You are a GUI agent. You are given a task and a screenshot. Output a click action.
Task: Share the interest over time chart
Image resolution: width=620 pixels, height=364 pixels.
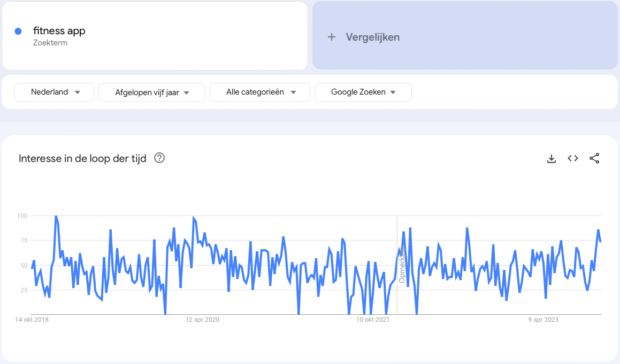594,158
